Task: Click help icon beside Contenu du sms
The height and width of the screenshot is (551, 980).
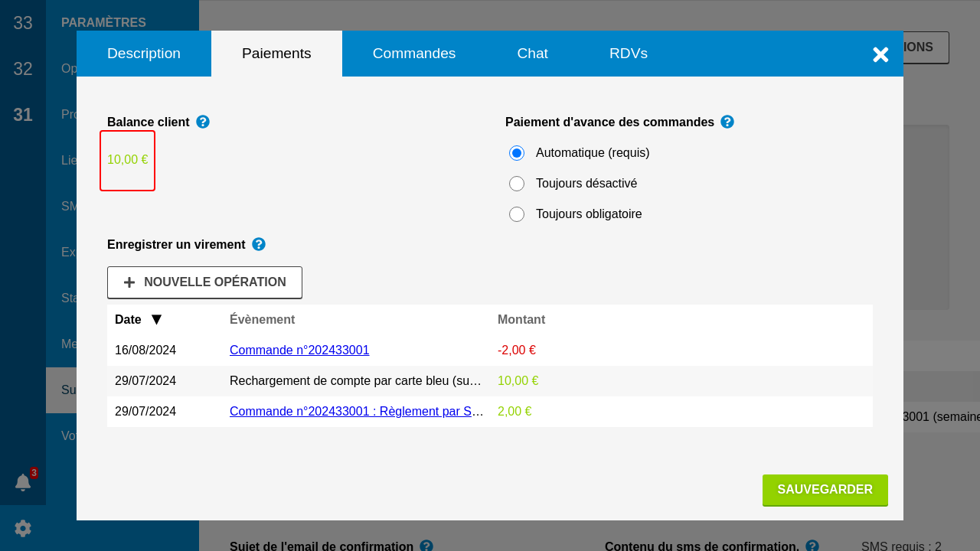Action: [812, 546]
